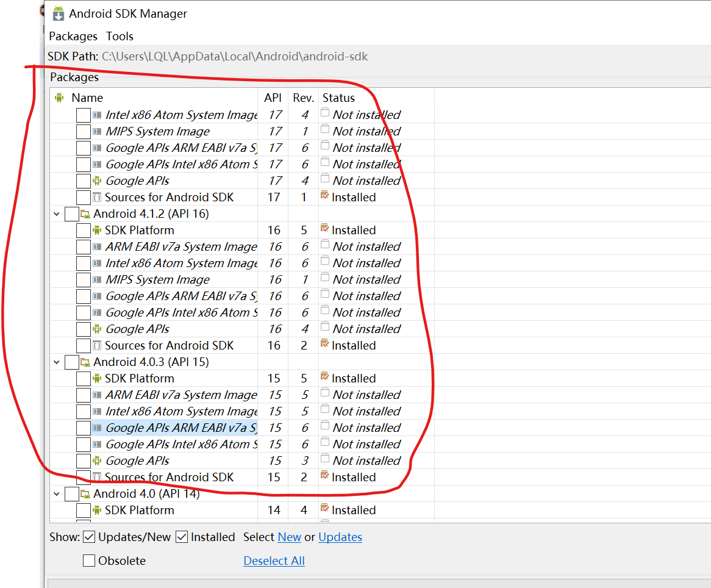Viewport: 711px width, 588px height.
Task: Check the MIPS System Image API 17 checkbox
Action: 84,132
